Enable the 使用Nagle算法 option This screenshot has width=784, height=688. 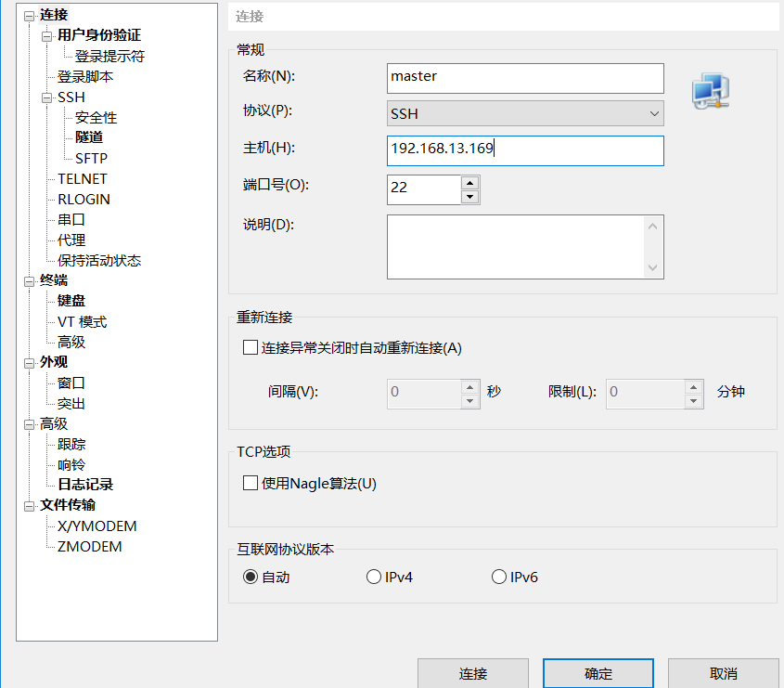(251, 482)
